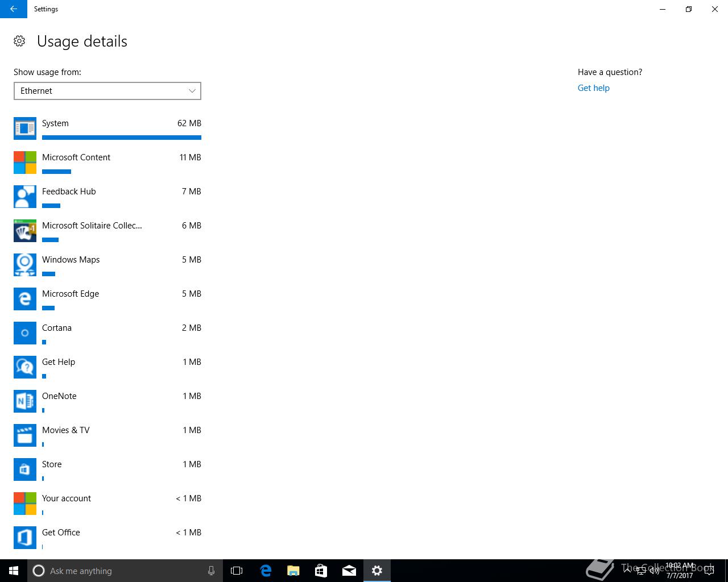This screenshot has height=582, width=728.
Task: Click the Store list icon
Action: [x=25, y=469]
